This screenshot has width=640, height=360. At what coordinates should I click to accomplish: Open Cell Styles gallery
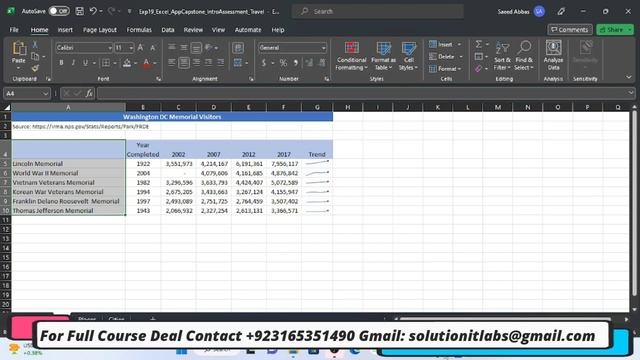click(408, 56)
